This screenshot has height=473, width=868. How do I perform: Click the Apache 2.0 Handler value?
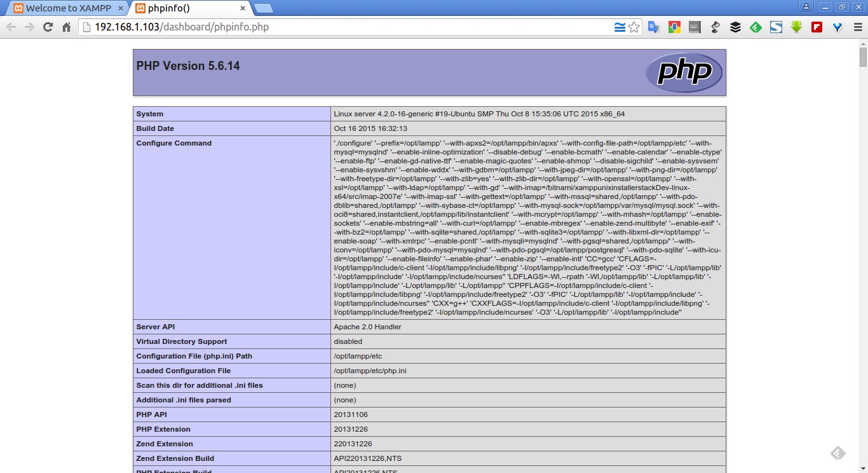[x=367, y=327]
